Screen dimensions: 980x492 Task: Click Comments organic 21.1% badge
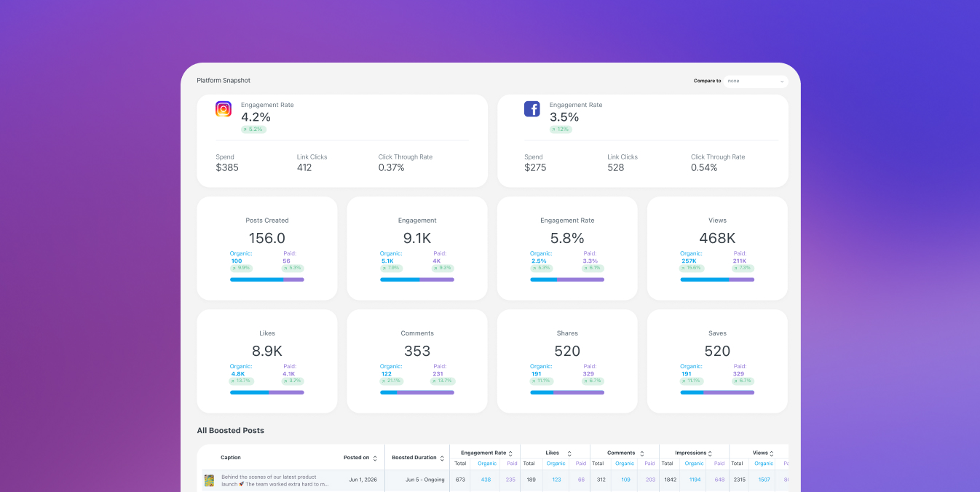click(391, 381)
